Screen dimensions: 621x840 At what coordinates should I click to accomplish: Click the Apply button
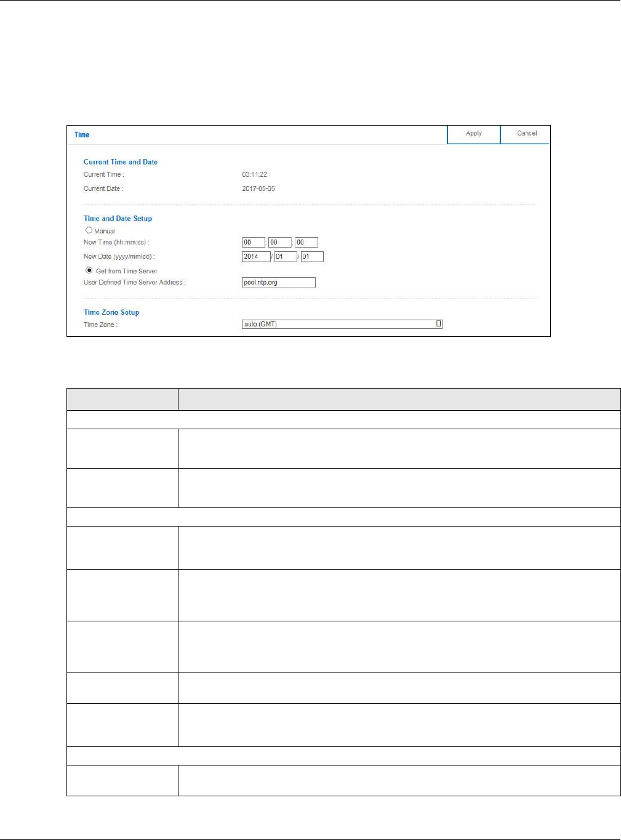click(x=474, y=134)
